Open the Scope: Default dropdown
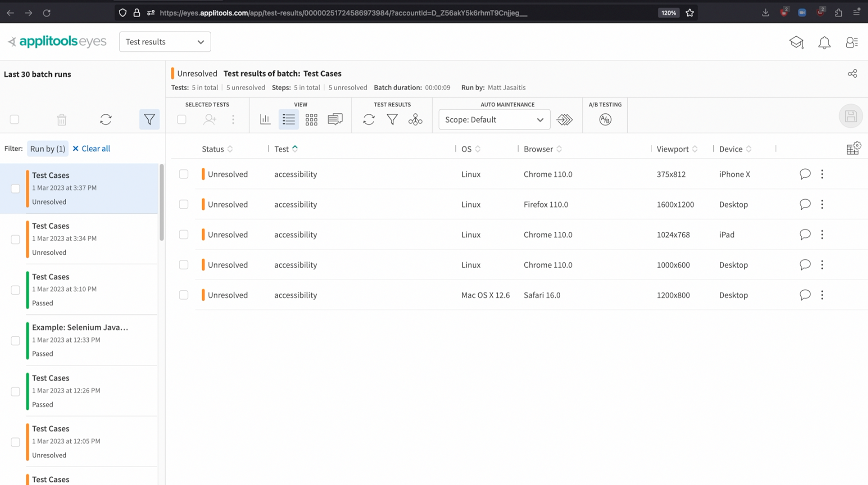Screen dimensions: 868x485 pyautogui.click(x=494, y=119)
